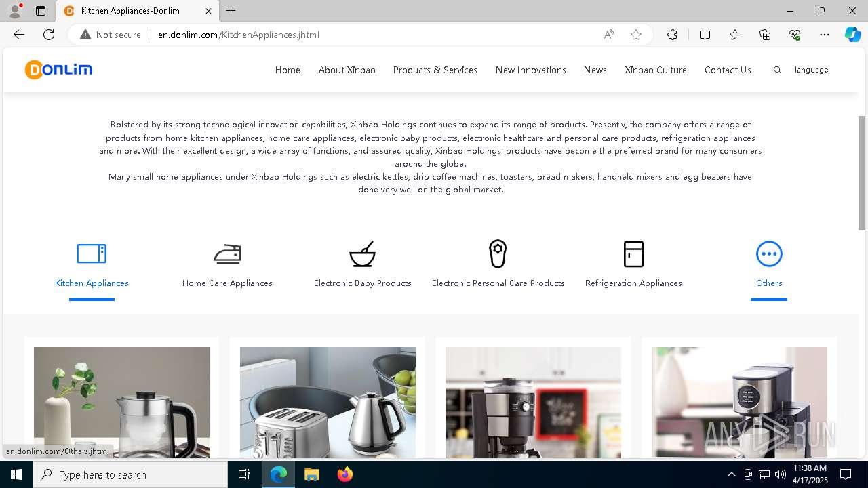Click the Refrigeration Appliances category label
The height and width of the screenshot is (488, 868).
pyautogui.click(x=633, y=283)
